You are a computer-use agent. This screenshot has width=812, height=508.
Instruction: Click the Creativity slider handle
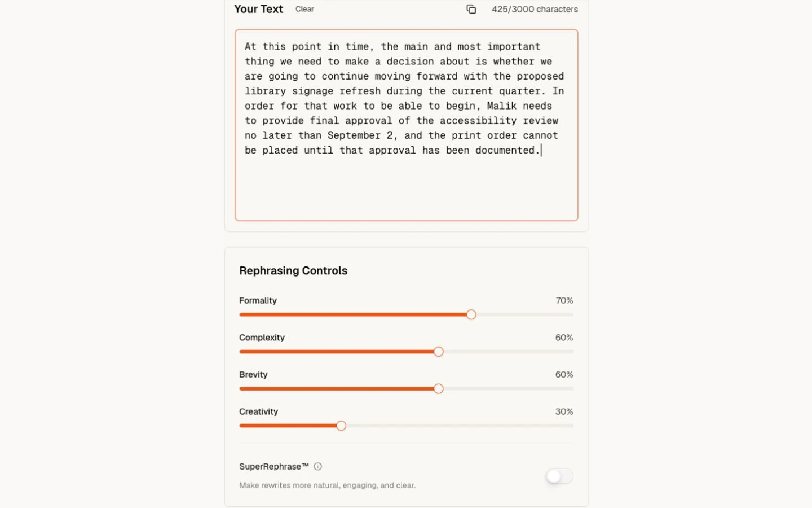(341, 426)
